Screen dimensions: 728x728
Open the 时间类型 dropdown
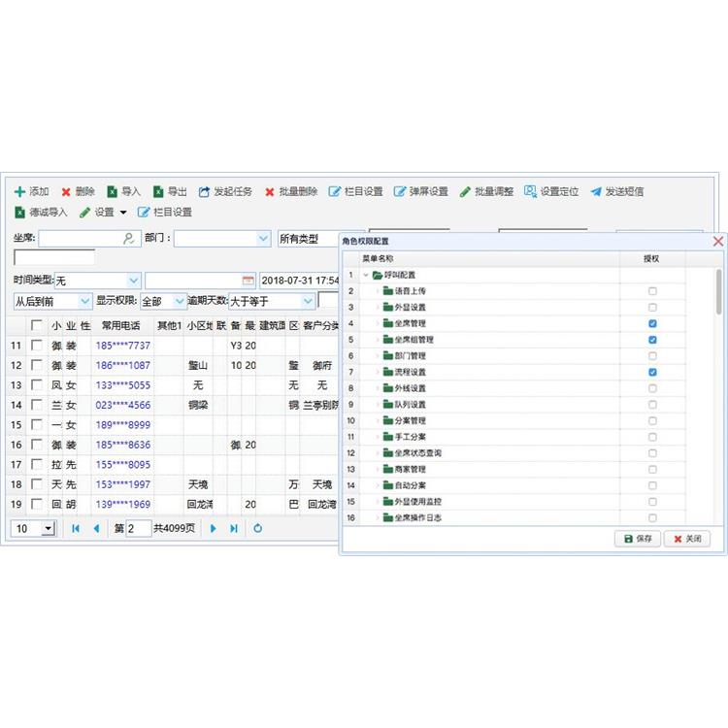point(134,281)
